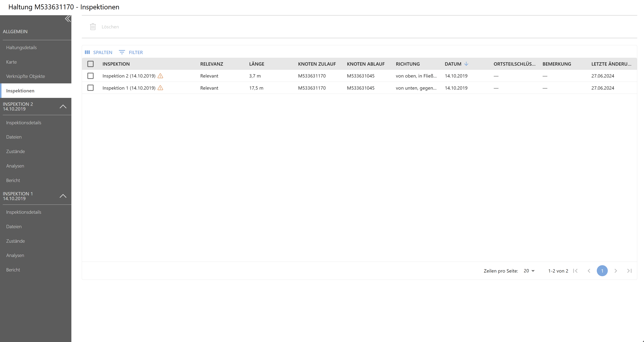This screenshot has width=644, height=342.
Task: Select all rows header checkbox
Action: [91, 64]
